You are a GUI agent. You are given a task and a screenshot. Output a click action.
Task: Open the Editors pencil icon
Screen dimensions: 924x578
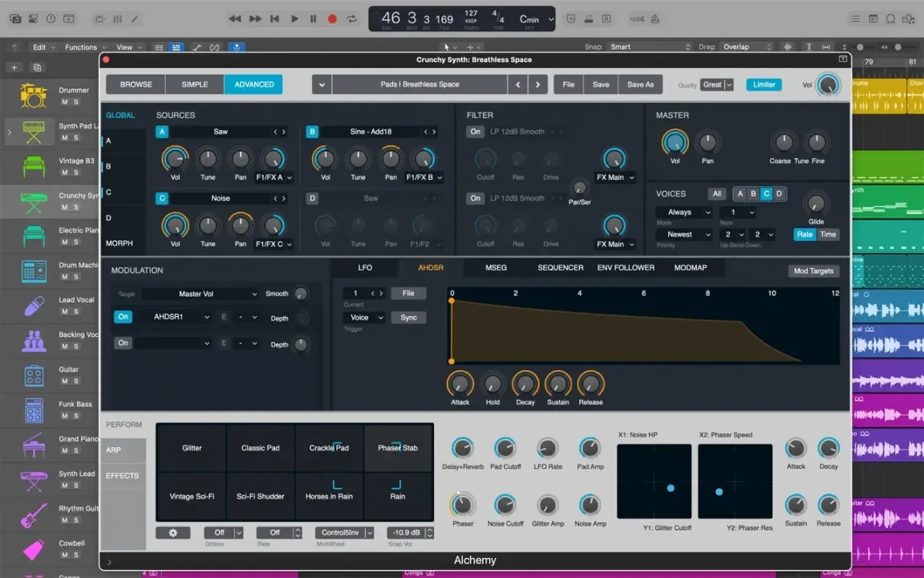[x=135, y=19]
